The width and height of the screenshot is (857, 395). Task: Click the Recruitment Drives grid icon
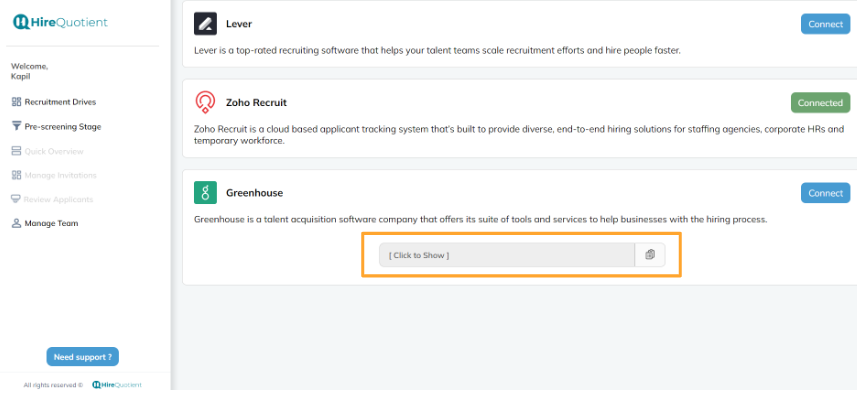[16, 102]
